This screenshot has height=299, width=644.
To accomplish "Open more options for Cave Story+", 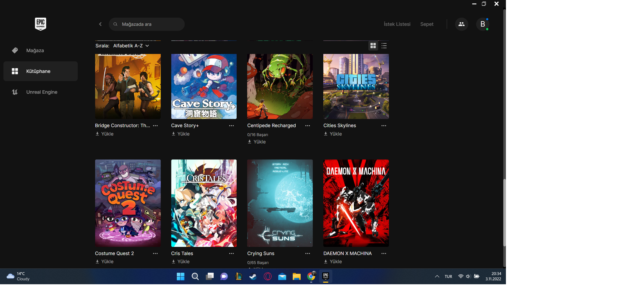I will [232, 126].
